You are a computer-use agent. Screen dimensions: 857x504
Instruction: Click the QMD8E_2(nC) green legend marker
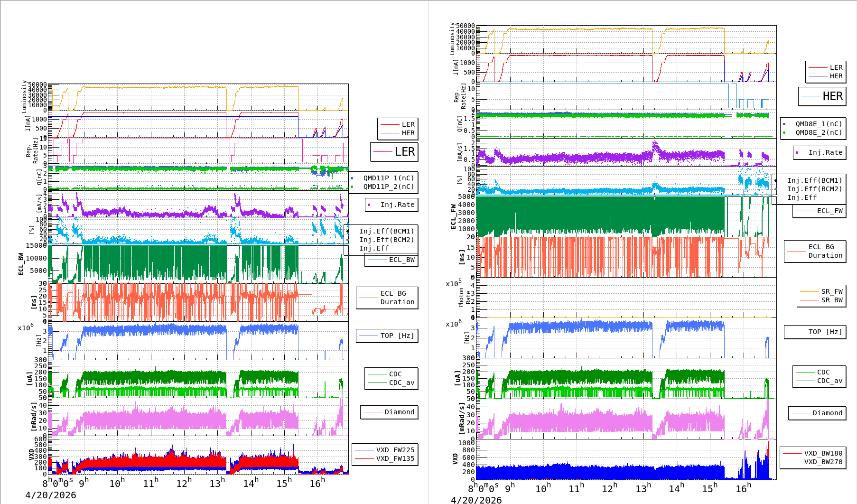coord(784,133)
